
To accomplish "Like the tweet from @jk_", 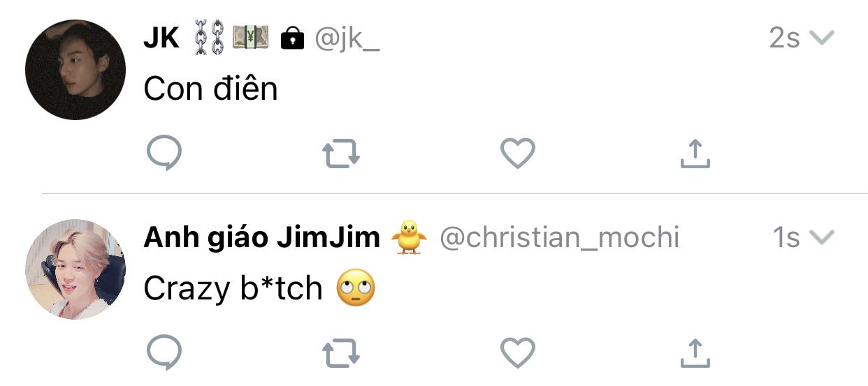I will 518,154.
